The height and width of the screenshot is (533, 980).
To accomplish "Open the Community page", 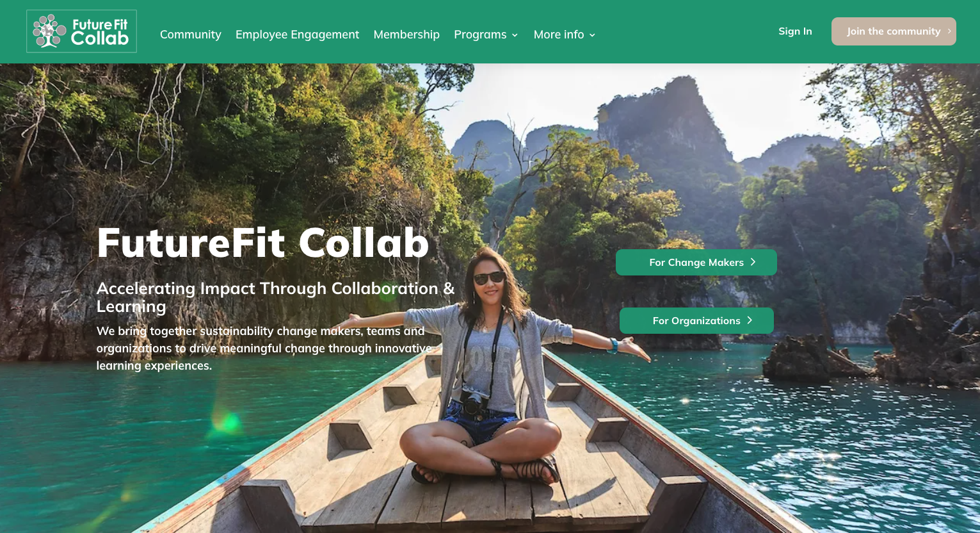I will (x=191, y=35).
